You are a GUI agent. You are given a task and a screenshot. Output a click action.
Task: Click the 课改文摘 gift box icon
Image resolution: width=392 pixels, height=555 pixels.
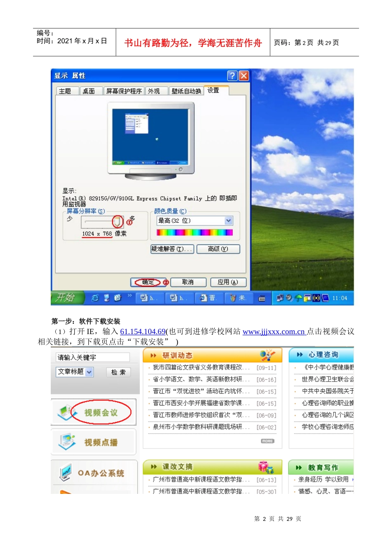[x=266, y=467]
